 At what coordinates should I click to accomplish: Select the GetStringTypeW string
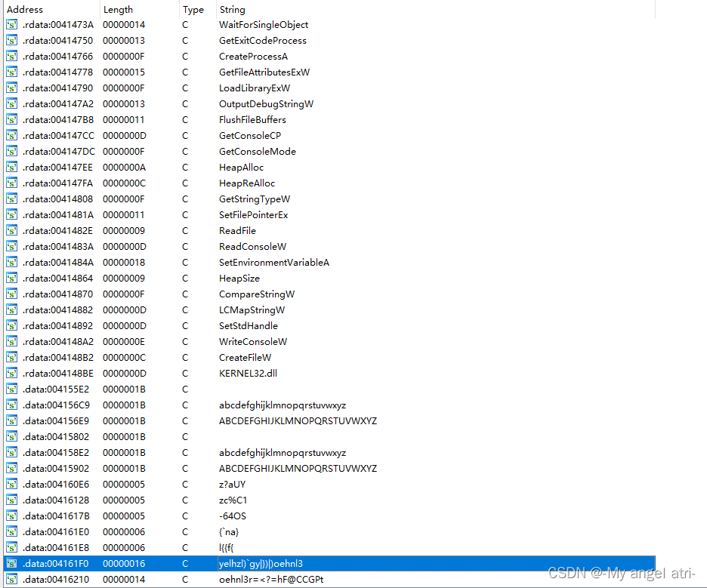tap(255, 199)
